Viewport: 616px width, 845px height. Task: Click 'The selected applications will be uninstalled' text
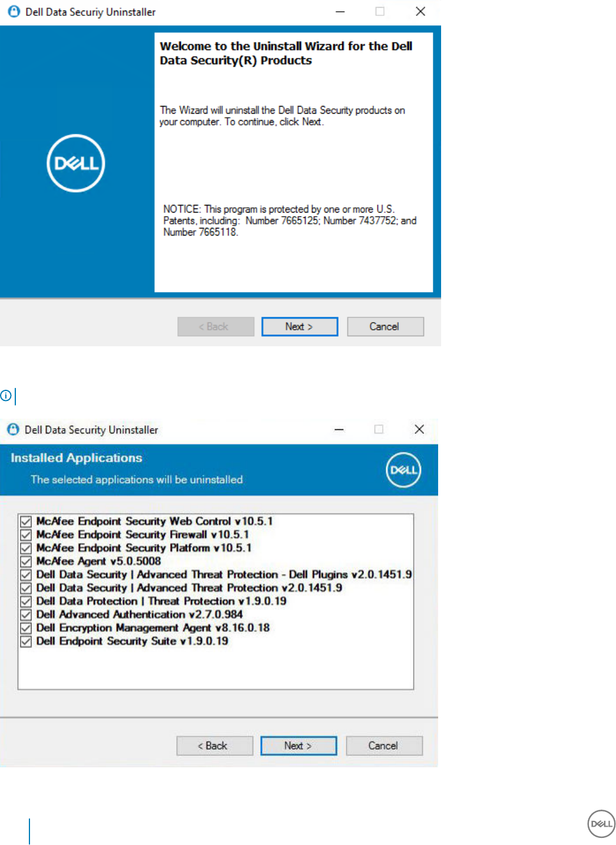click(137, 480)
